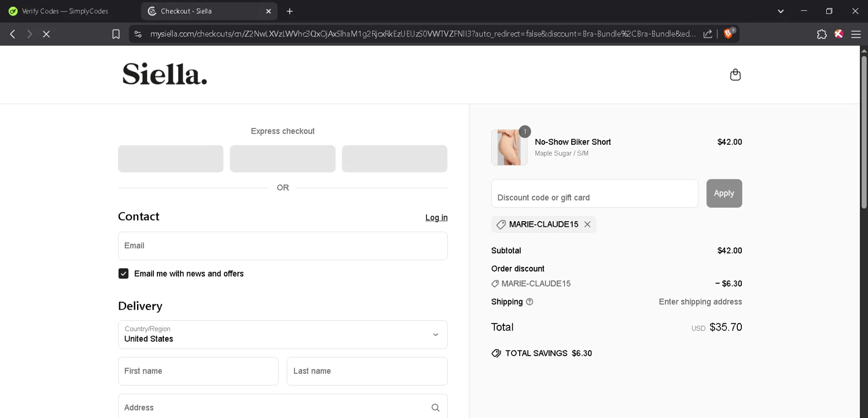Click the address search magnifier icon

[x=435, y=408]
